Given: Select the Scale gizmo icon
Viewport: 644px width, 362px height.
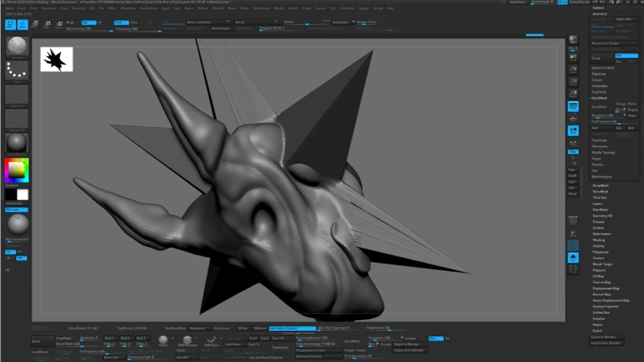Looking at the screenshot, I should coord(47,25).
